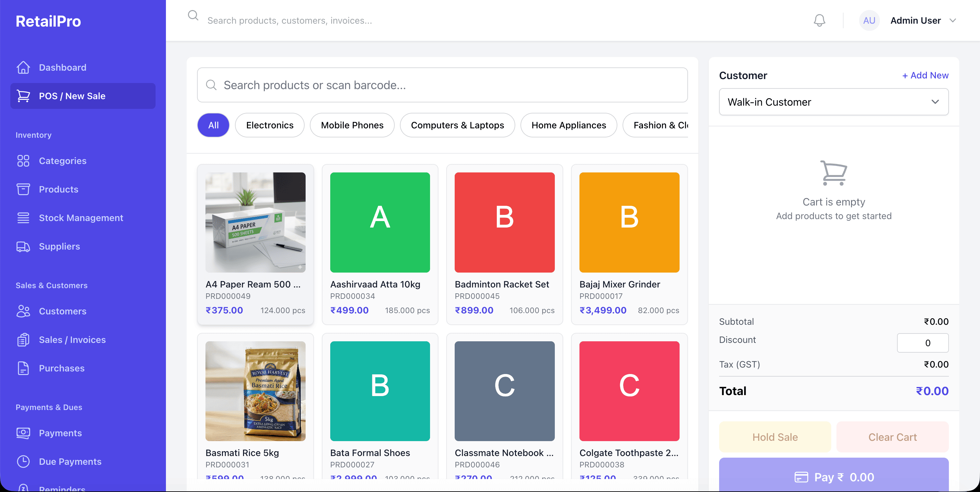
Task: Click the AU avatar circle
Action: tap(869, 20)
